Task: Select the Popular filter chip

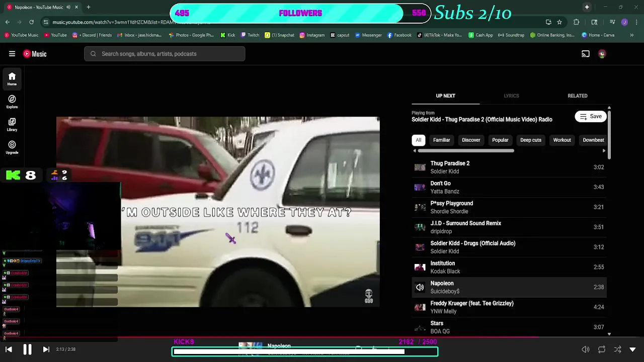Action: click(500, 140)
